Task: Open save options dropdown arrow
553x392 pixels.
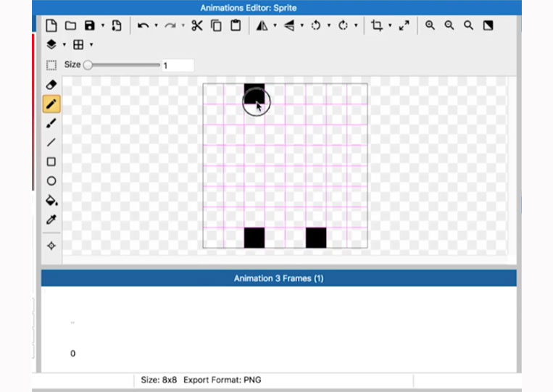Action: 103,25
